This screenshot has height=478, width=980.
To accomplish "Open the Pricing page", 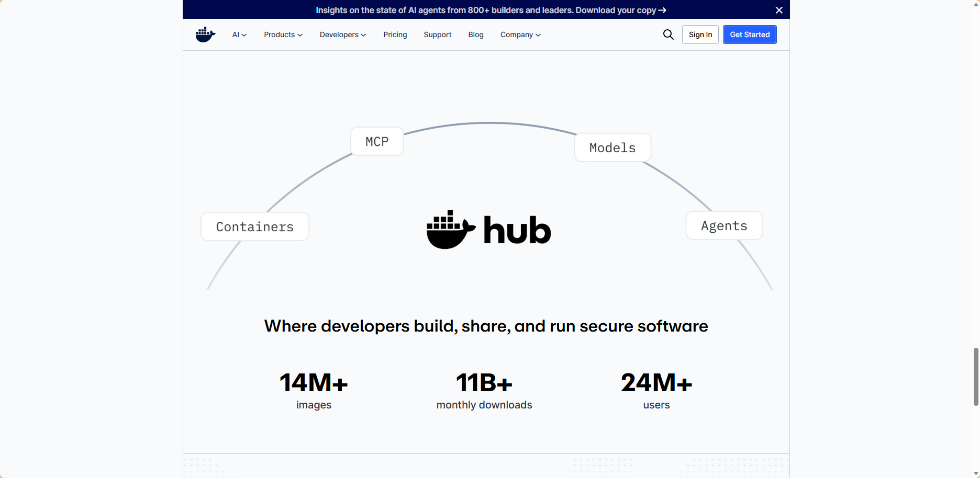I will [x=395, y=35].
